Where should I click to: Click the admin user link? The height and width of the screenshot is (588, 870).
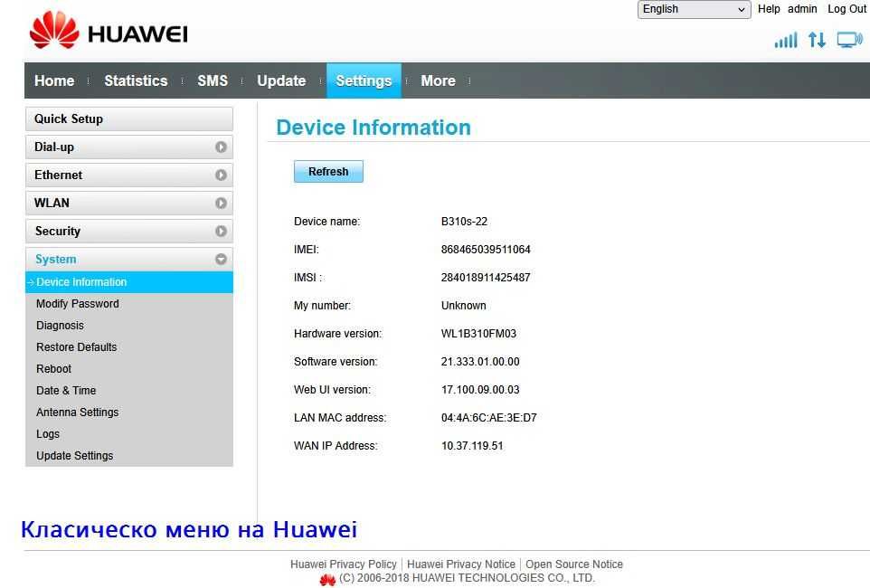pyautogui.click(x=802, y=9)
